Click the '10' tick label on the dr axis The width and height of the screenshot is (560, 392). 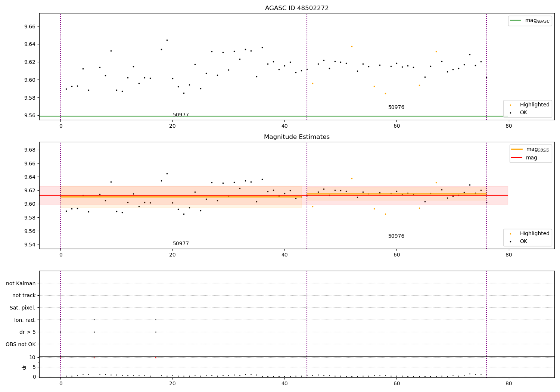point(32,358)
